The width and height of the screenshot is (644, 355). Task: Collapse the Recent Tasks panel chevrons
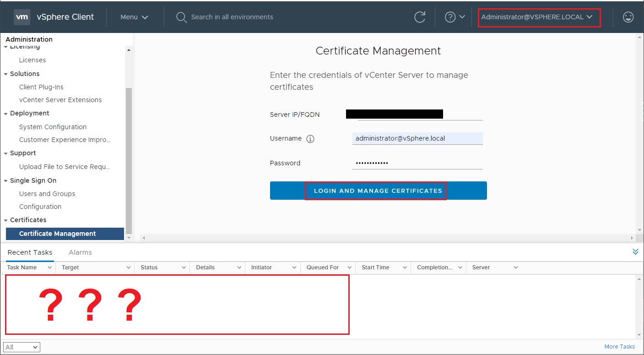pos(635,251)
